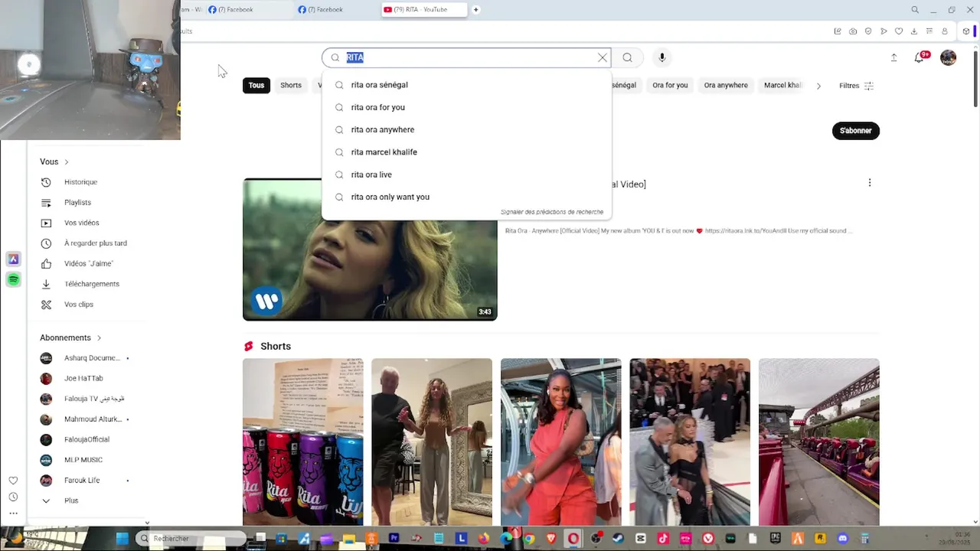Screen dimensions: 980x551
Task: Click Signaler des prédictions de recherche
Action: (x=552, y=212)
